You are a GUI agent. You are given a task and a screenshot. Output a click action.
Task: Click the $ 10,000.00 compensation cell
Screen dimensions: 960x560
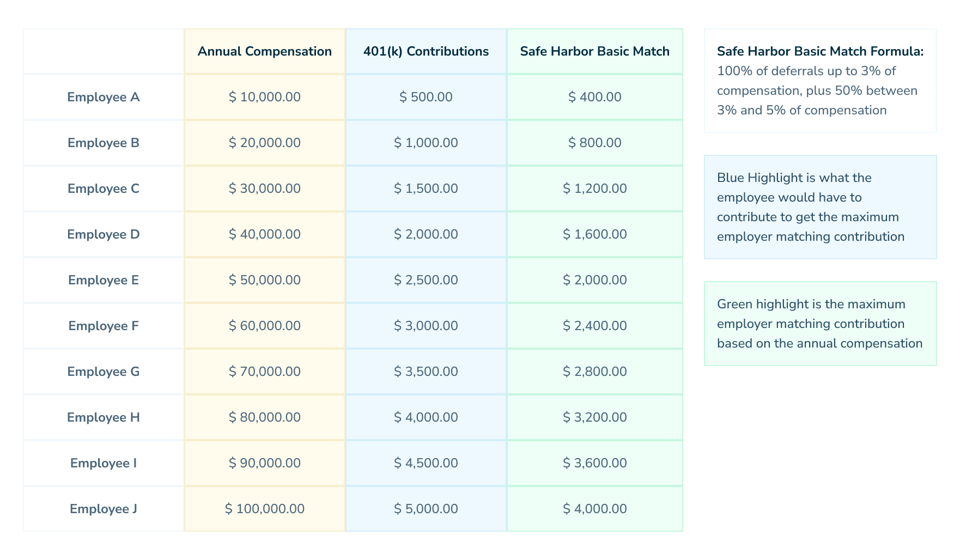(264, 97)
